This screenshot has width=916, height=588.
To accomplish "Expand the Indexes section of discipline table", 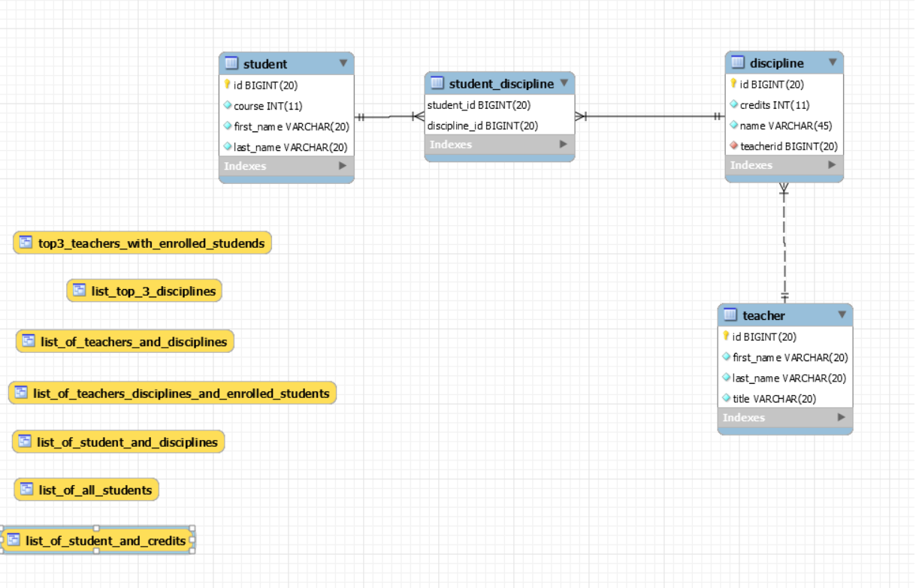I will tap(832, 165).
